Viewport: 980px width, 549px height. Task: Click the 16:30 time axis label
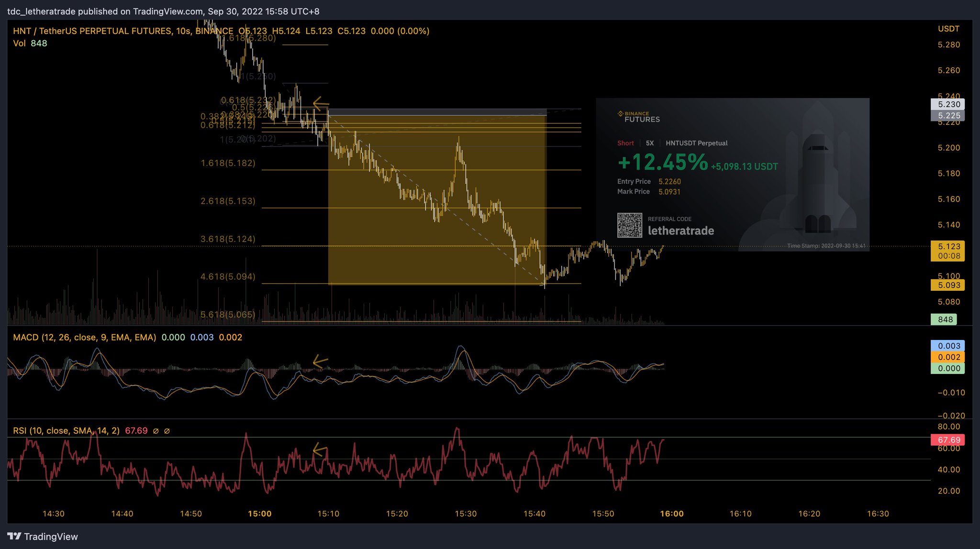pyautogui.click(x=878, y=514)
